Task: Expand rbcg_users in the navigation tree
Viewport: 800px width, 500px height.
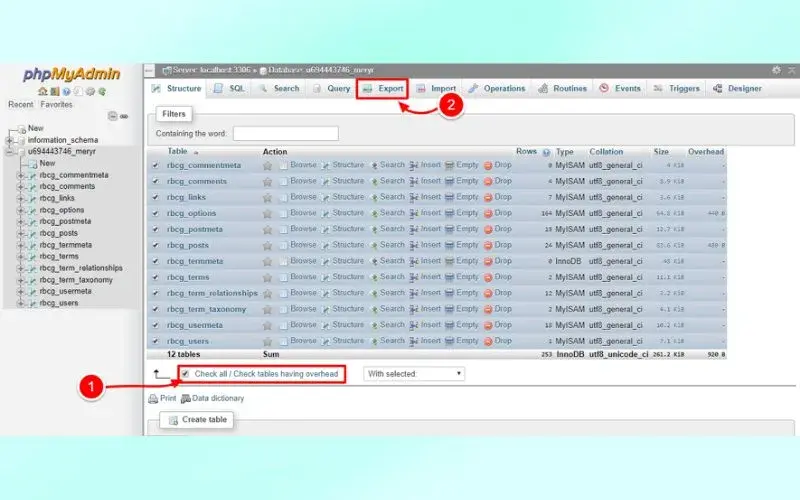Action: click(x=21, y=303)
